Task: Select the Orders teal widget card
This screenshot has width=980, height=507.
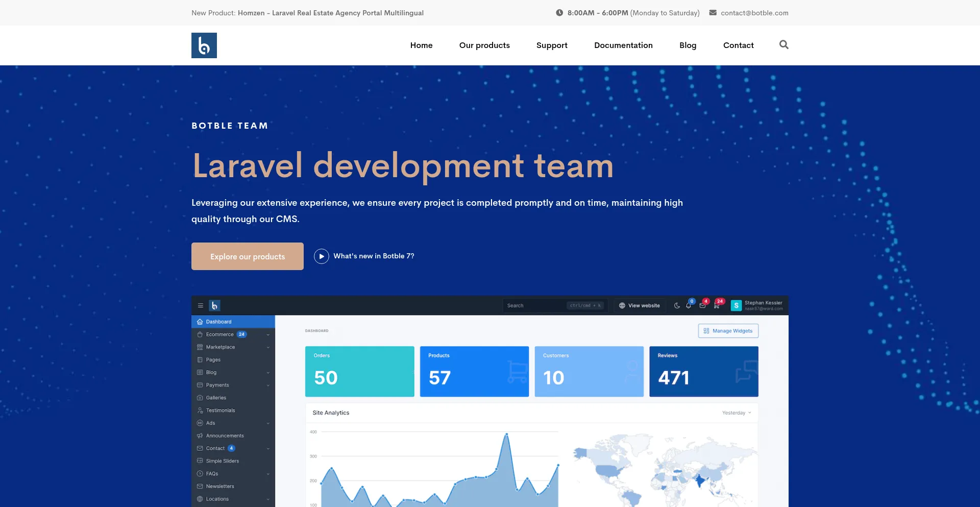Action: click(359, 372)
